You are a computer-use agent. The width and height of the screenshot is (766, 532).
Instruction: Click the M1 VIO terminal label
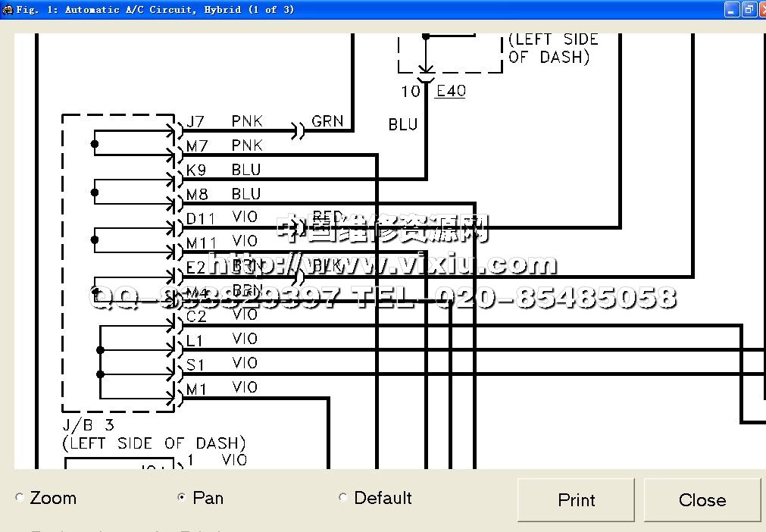tap(196, 389)
